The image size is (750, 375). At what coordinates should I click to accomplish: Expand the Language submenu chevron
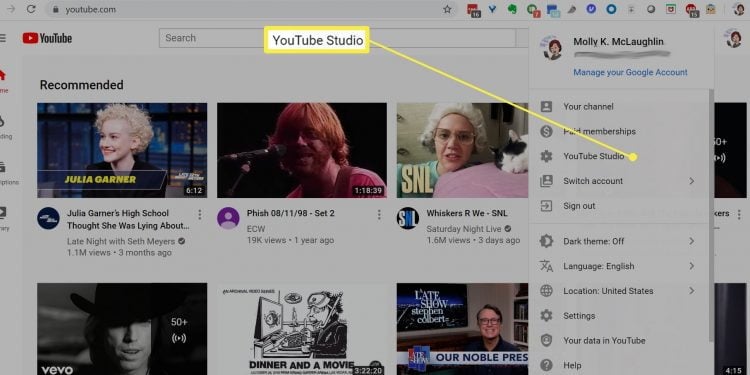pos(692,266)
